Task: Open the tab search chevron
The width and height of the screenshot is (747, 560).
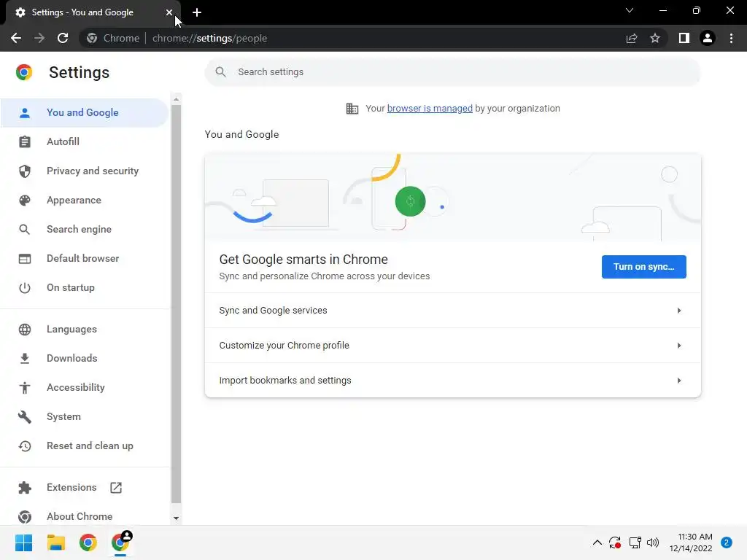Action: click(x=630, y=10)
